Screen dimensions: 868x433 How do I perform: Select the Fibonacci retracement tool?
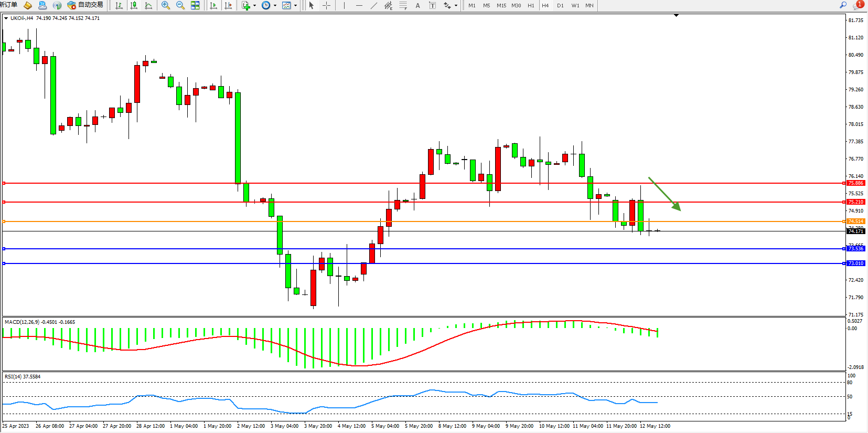coord(403,5)
